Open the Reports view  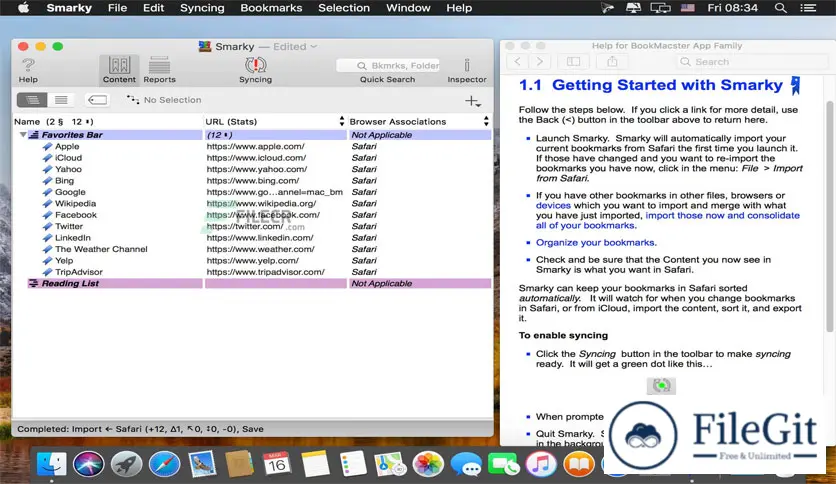point(159,70)
